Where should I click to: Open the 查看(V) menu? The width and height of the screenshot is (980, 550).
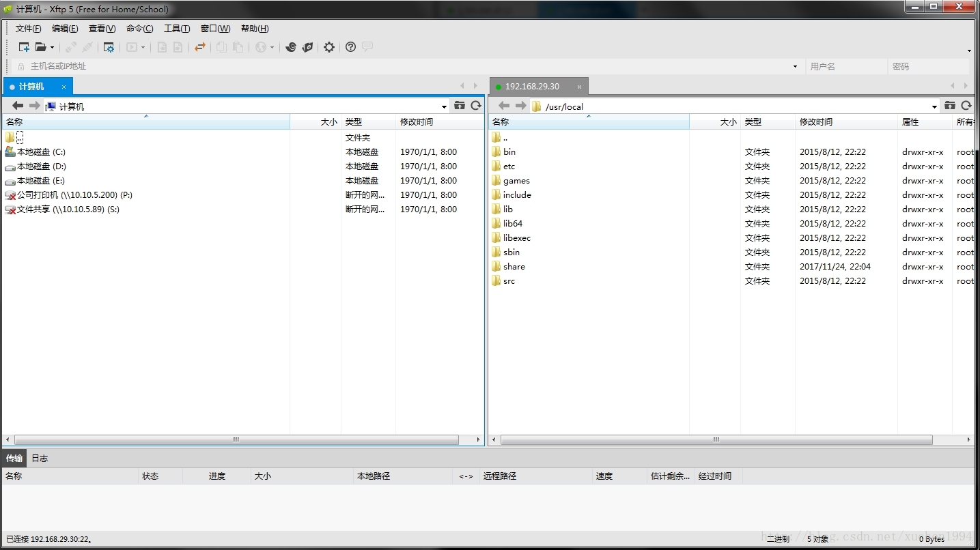pos(102,29)
